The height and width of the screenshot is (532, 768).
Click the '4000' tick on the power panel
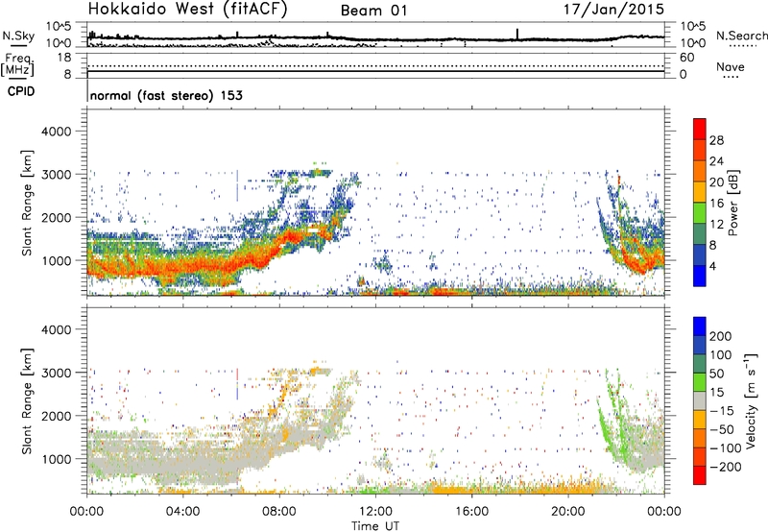pos(57,132)
